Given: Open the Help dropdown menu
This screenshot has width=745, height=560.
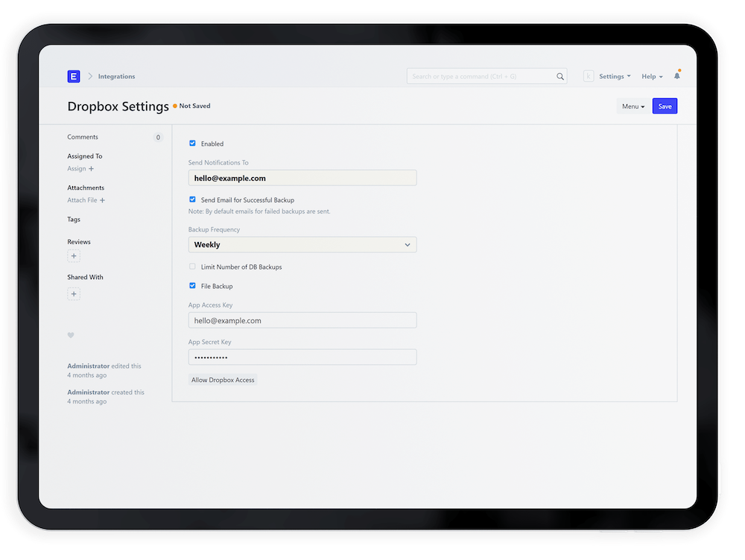Looking at the screenshot, I should click(x=652, y=77).
